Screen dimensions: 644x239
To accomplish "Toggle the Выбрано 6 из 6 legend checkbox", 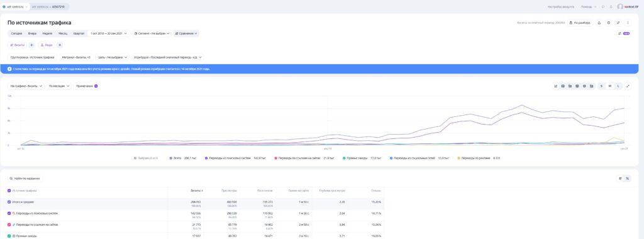I will [135, 158].
